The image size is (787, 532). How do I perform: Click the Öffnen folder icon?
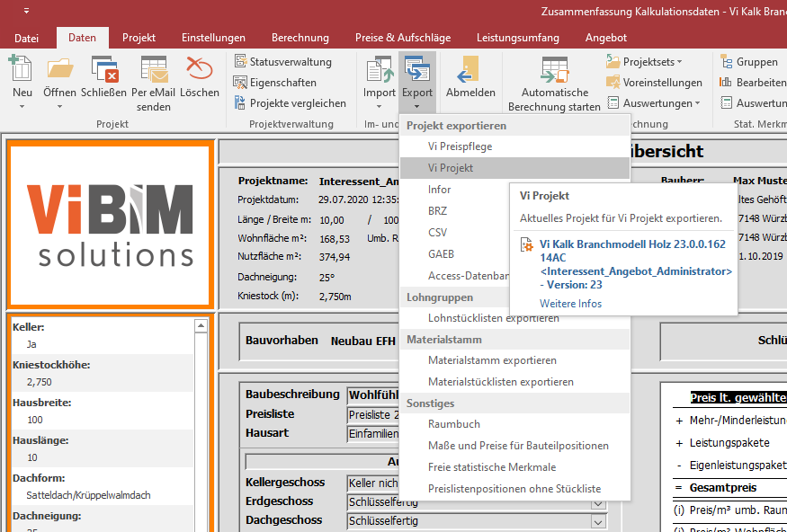pos(60,68)
